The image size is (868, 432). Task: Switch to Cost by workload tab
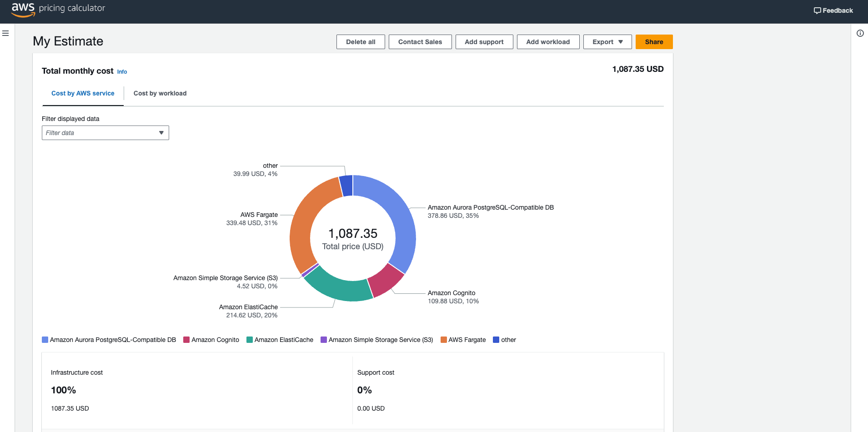coord(160,93)
